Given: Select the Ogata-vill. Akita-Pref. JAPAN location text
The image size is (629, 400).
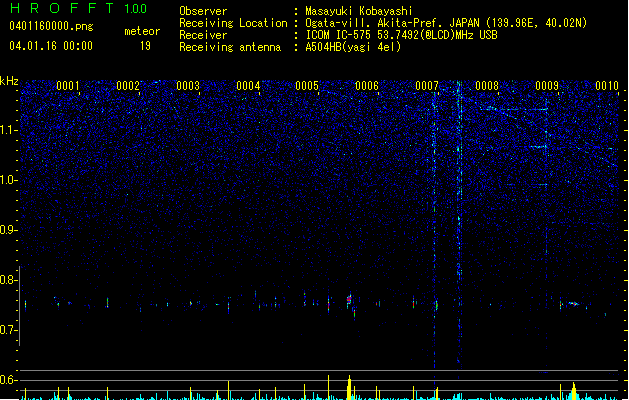Looking at the screenshot, I should tap(446, 23).
